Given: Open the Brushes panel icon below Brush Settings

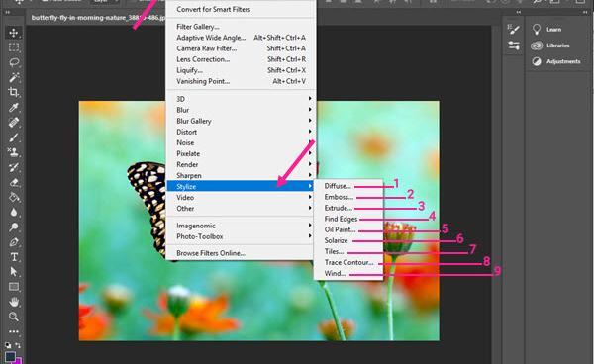Looking at the screenshot, I should (x=514, y=45).
